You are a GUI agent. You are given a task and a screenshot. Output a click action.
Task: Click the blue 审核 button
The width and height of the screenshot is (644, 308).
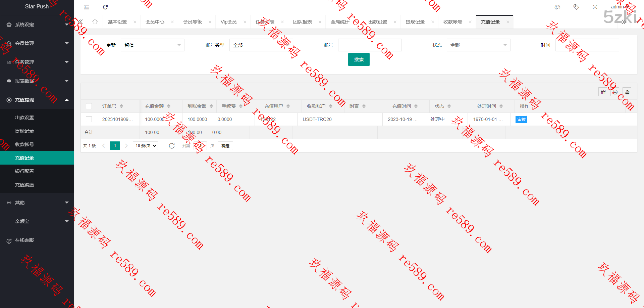click(521, 120)
